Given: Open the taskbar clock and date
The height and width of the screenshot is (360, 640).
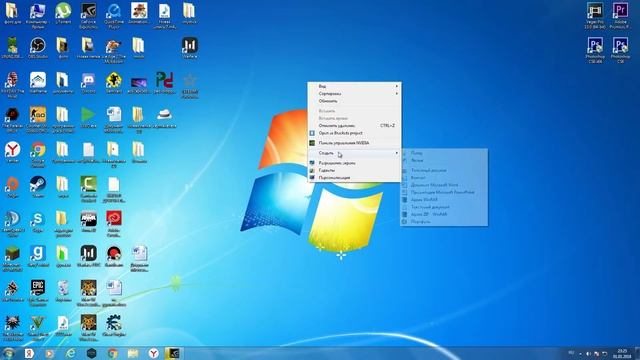Looking at the screenshot, I should click(622, 353).
